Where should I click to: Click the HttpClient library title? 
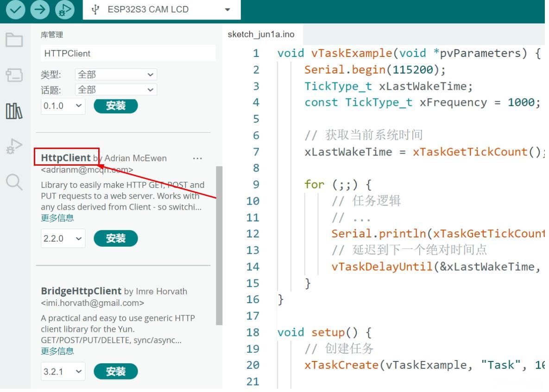[x=66, y=158]
